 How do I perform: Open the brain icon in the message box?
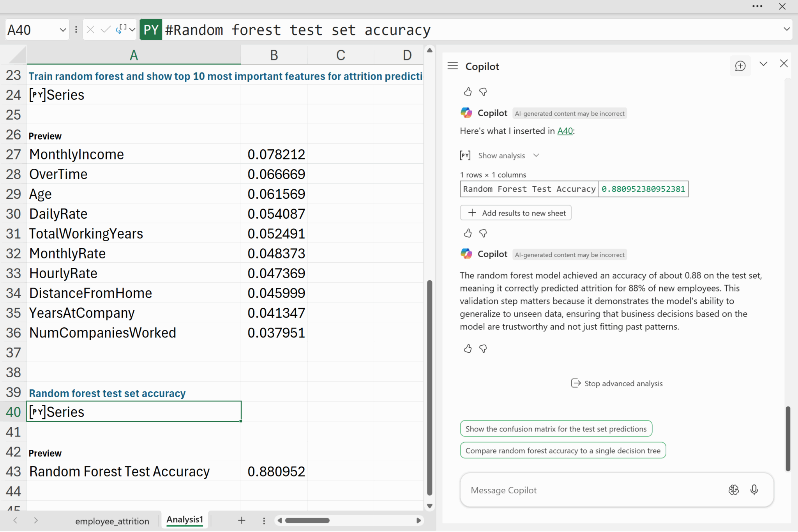733,490
